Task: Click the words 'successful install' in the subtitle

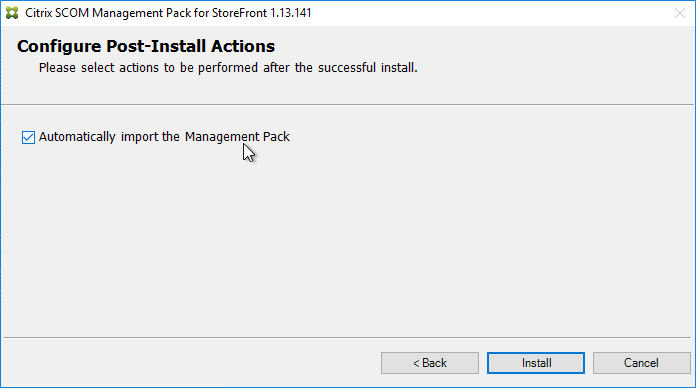Action: coord(367,68)
